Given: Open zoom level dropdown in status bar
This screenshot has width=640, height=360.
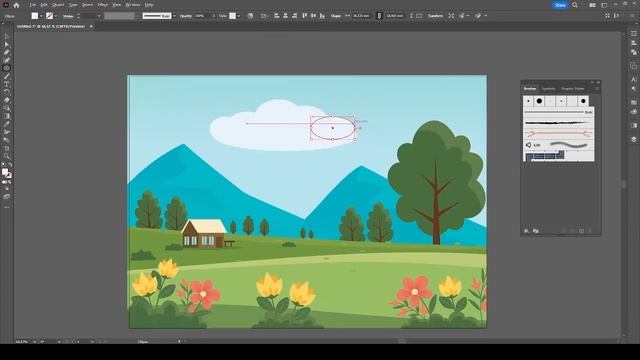Looking at the screenshot, I should (34, 341).
